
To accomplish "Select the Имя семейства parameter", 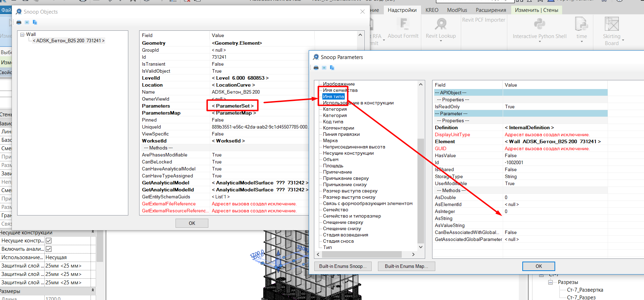I will pyautogui.click(x=340, y=90).
